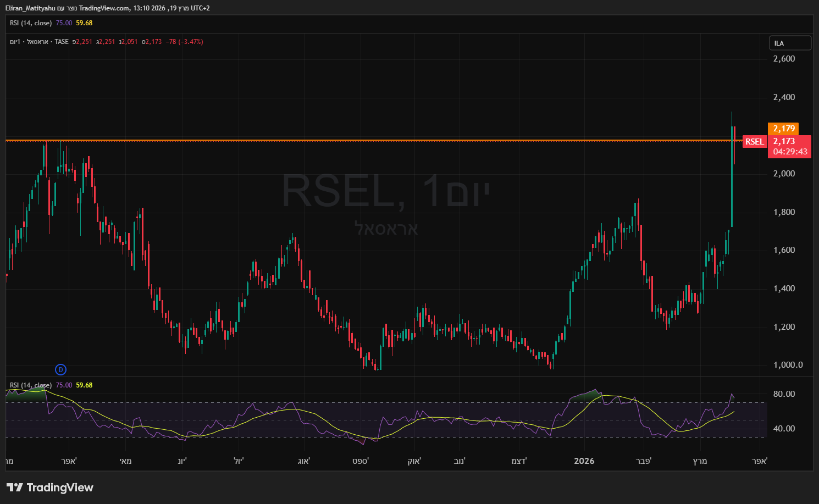The width and height of the screenshot is (819, 504).
Task: Click the blue dividend D marker
Action: click(x=61, y=369)
